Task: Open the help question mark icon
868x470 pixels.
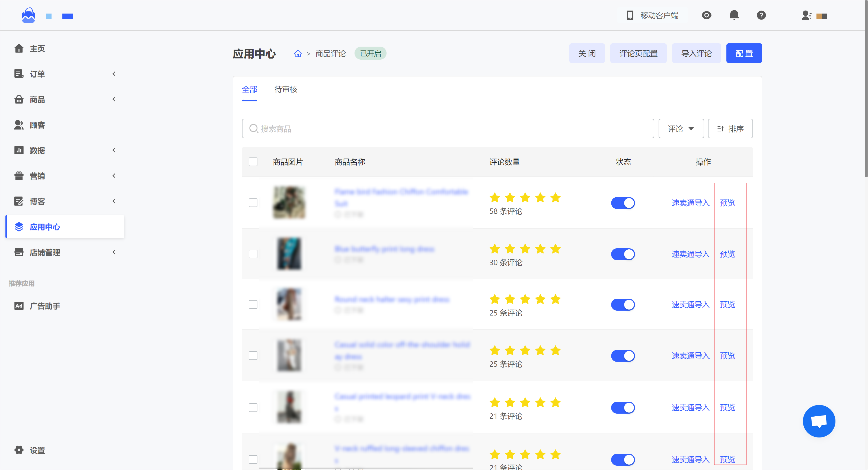Action: [x=761, y=15]
